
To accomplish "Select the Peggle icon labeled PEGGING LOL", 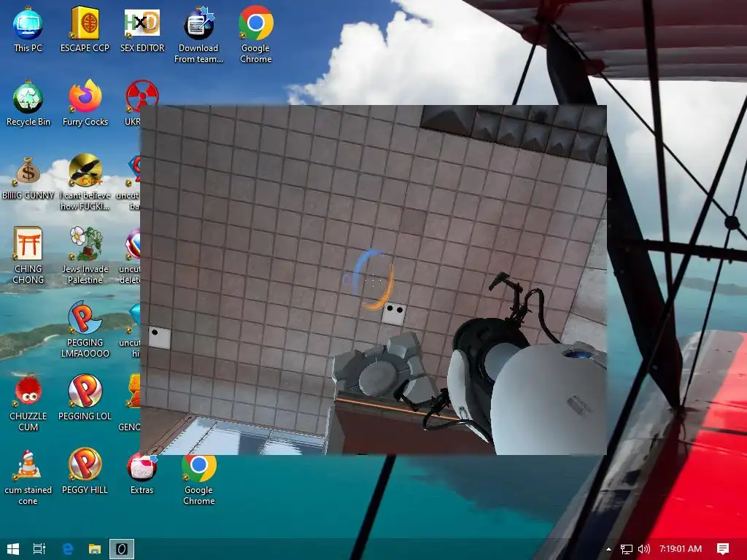I will 85,398.
